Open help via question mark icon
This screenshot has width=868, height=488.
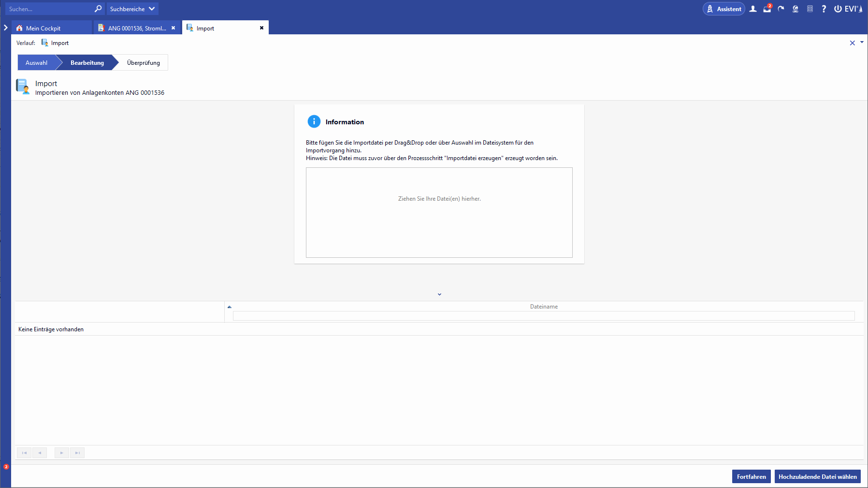[x=824, y=9]
